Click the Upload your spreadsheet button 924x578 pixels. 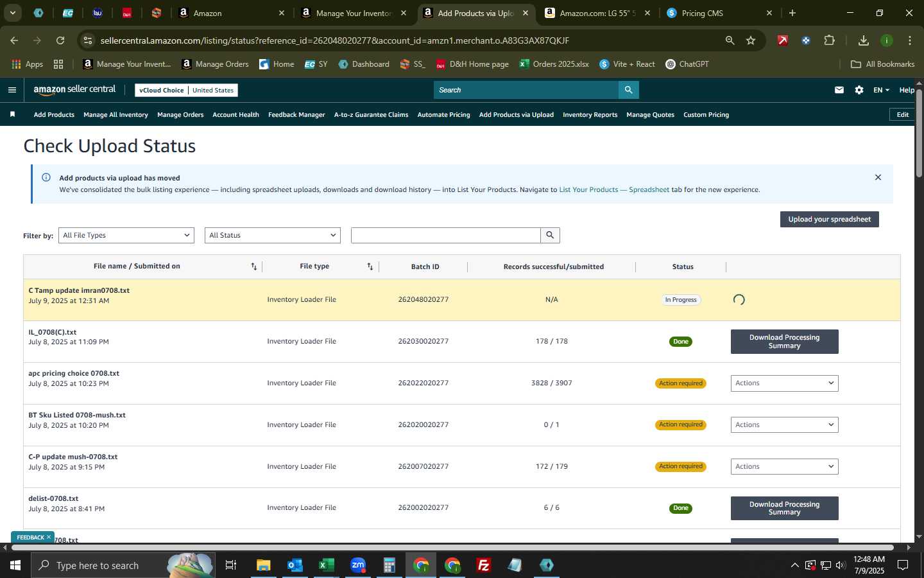point(829,219)
